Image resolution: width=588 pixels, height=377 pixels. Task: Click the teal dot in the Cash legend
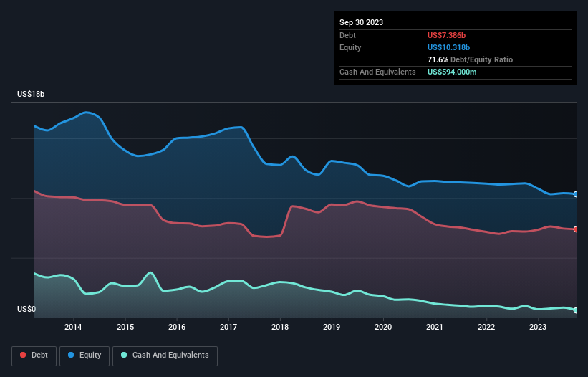(x=124, y=355)
